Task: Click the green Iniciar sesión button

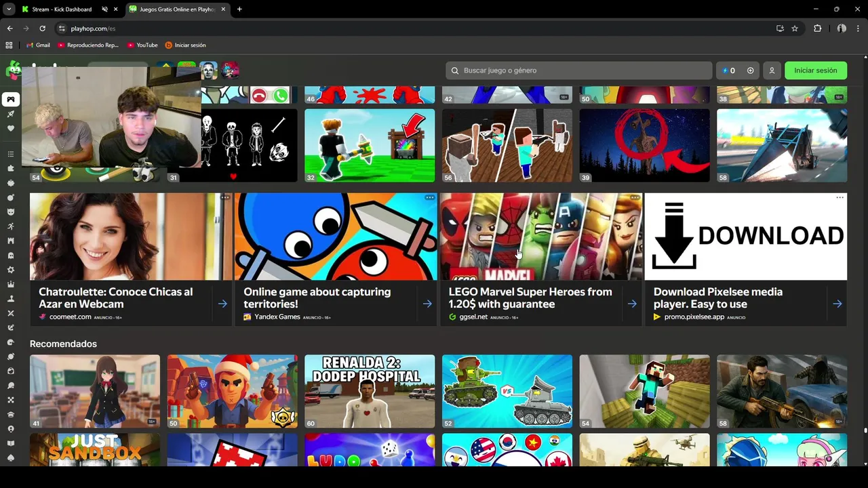Action: [x=816, y=70]
